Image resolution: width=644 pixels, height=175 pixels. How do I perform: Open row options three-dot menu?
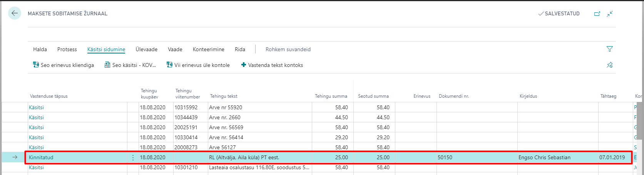click(133, 157)
